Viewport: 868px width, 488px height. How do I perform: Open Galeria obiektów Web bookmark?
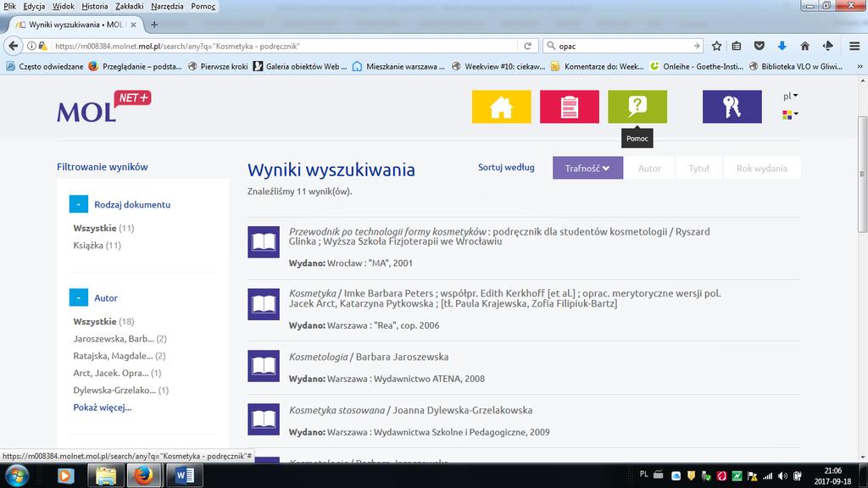coord(300,66)
